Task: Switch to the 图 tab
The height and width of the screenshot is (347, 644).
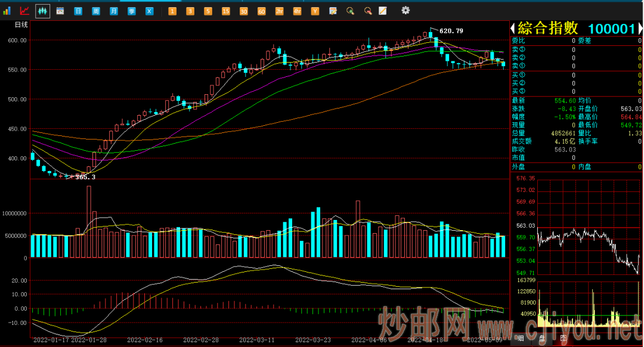Action: pyautogui.click(x=563, y=338)
